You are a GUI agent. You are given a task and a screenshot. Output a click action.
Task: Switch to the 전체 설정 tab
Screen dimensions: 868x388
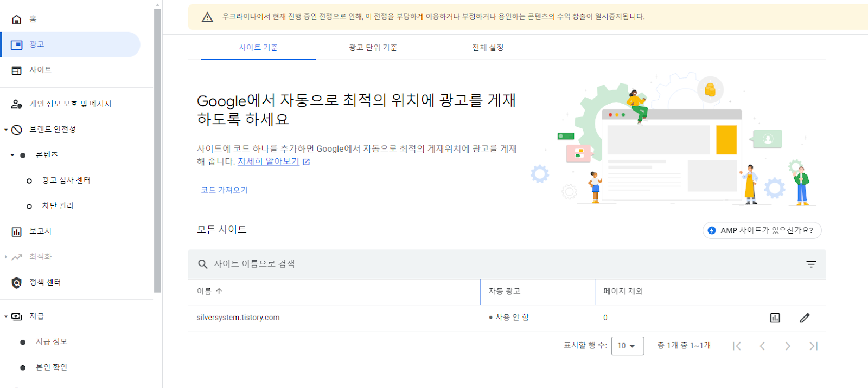click(488, 48)
